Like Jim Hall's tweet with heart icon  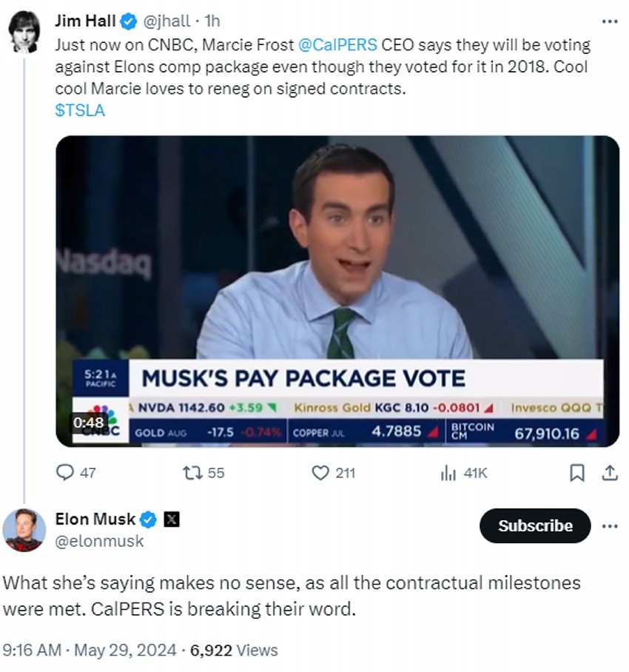tap(320, 472)
